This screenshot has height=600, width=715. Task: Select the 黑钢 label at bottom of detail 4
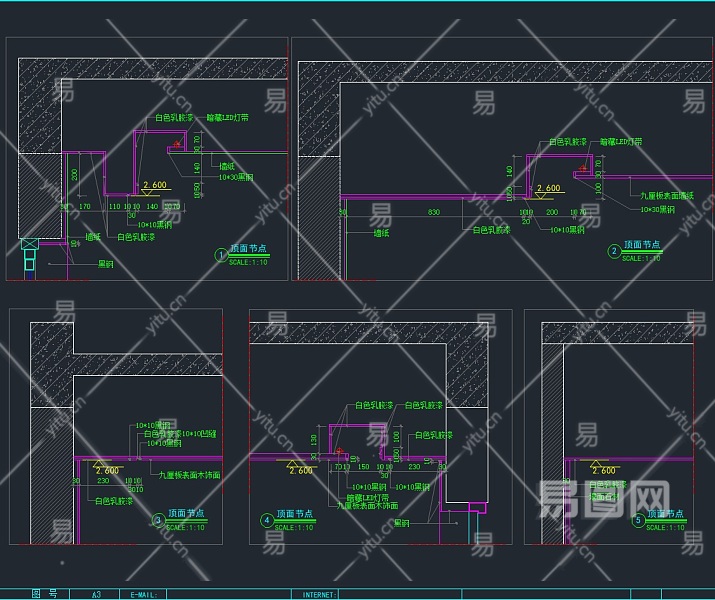(402, 523)
